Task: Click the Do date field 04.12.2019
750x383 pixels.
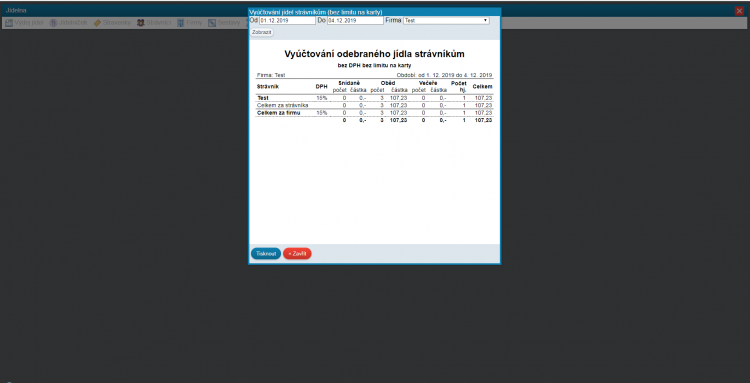Action: click(355, 21)
